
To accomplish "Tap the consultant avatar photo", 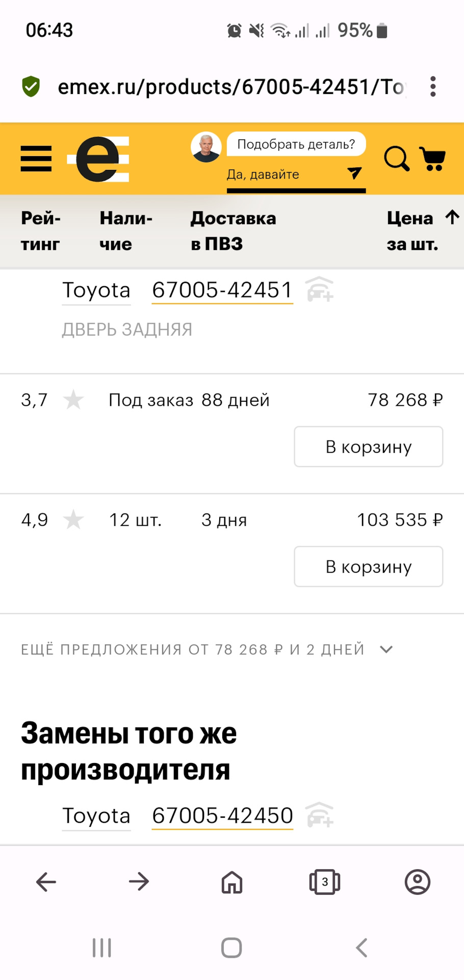I will [x=206, y=147].
